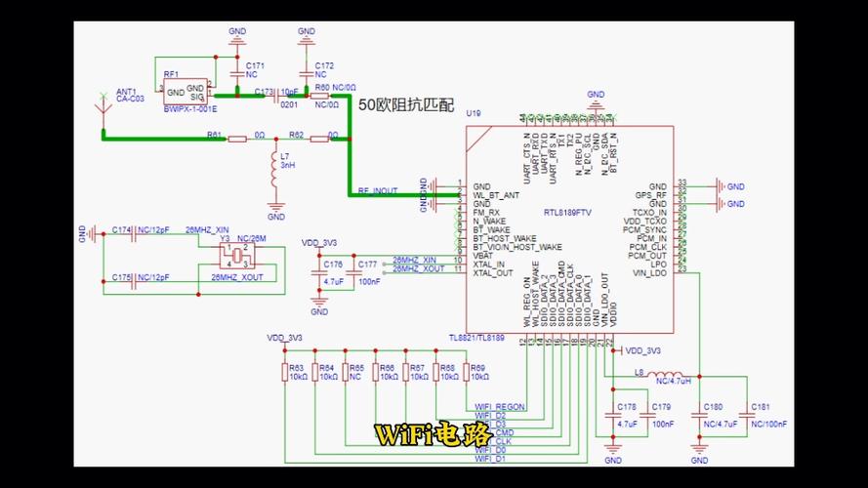Click the TCXO_IN pin label
The image size is (868, 488).
(x=649, y=213)
